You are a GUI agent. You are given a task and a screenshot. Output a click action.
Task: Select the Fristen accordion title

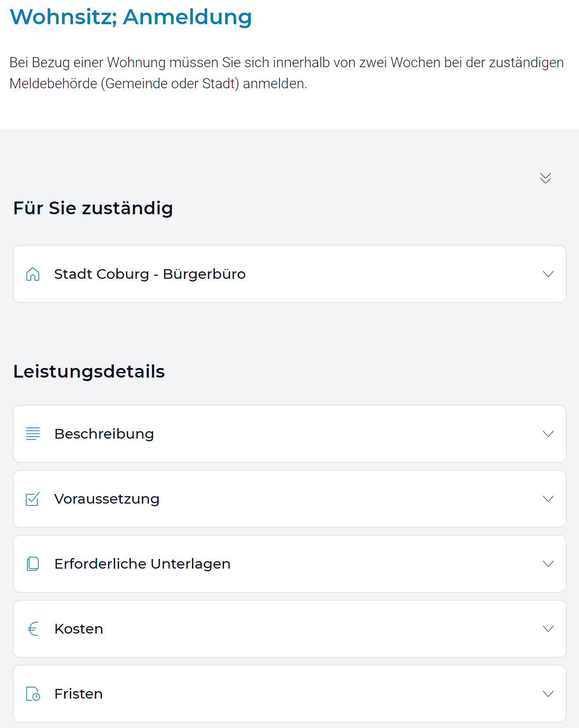(x=79, y=694)
